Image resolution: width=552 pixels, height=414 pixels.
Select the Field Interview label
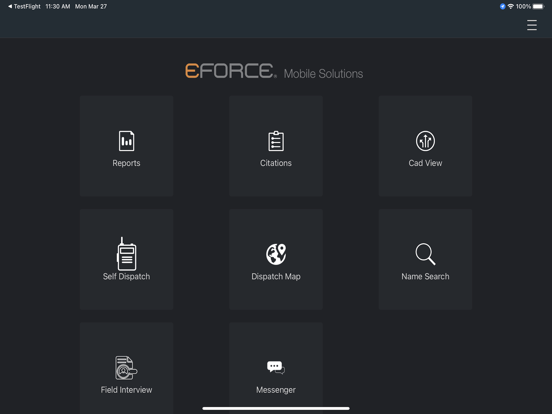pyautogui.click(x=126, y=390)
